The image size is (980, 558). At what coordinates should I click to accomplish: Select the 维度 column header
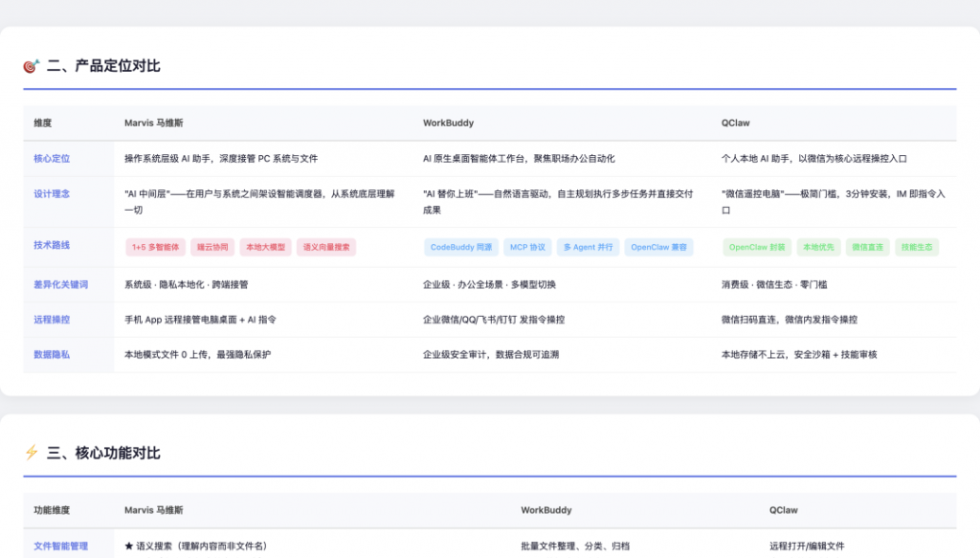pyautogui.click(x=42, y=123)
